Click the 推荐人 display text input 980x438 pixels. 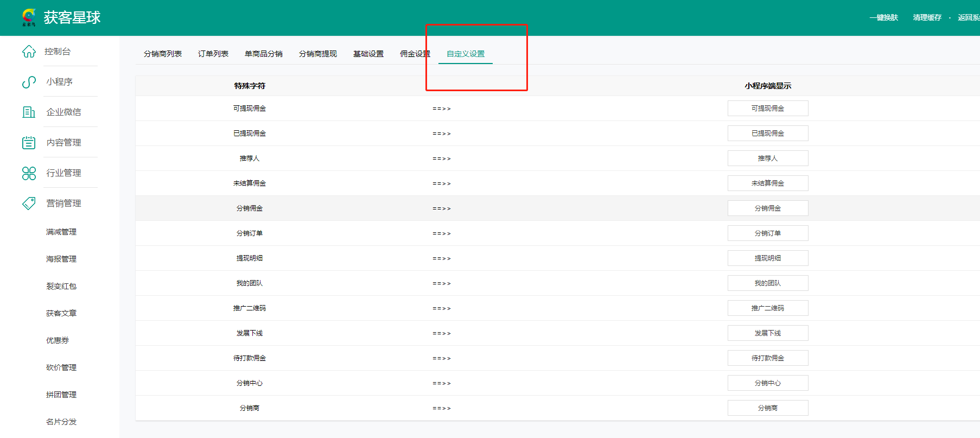(768, 158)
